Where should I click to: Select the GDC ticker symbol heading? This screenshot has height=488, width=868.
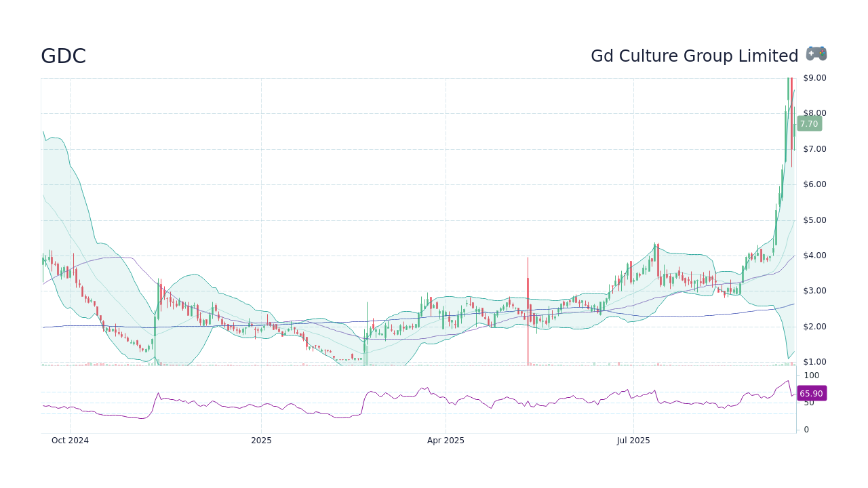[63, 56]
